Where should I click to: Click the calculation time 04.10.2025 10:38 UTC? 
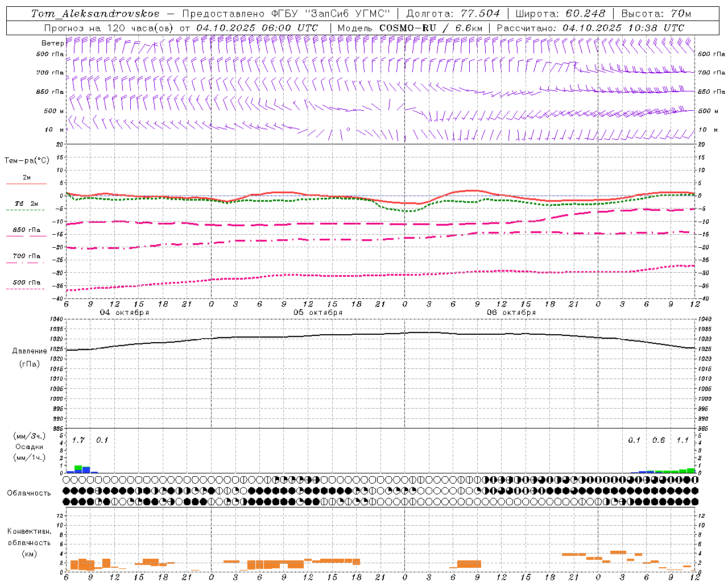click(x=623, y=28)
